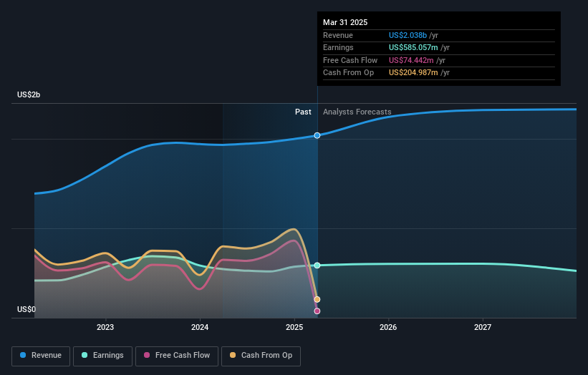588x375 pixels.
Task: Click the US$204.987m cash from op value
Action: (413, 73)
